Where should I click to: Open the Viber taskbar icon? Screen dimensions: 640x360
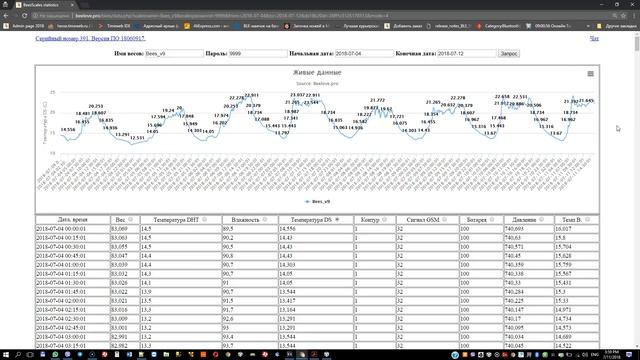tap(67, 355)
